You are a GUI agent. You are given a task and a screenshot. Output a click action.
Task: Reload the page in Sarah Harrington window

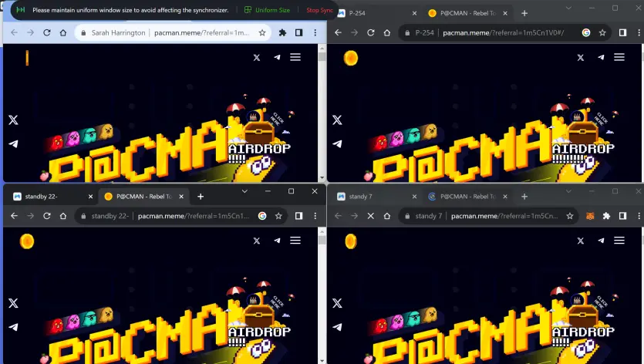(47, 32)
